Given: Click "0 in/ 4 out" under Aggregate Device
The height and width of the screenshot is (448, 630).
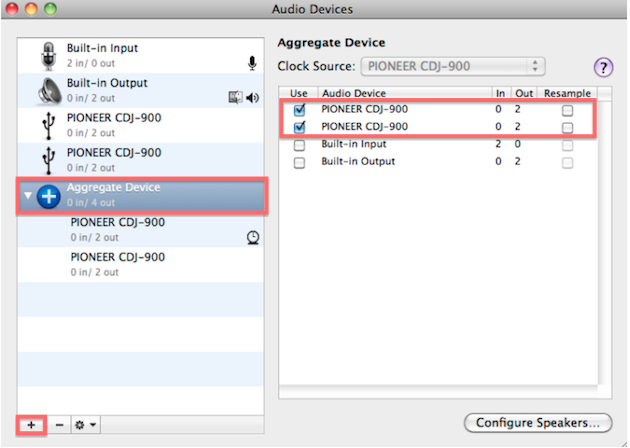Looking at the screenshot, I should 91,203.
